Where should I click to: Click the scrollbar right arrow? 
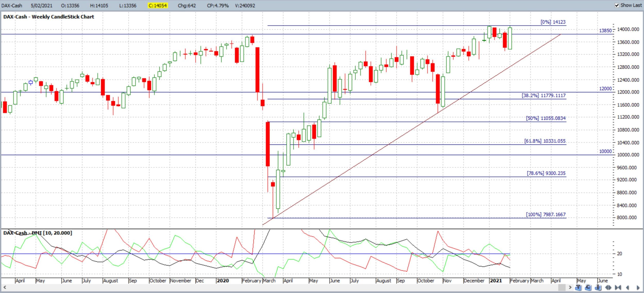click(570, 287)
